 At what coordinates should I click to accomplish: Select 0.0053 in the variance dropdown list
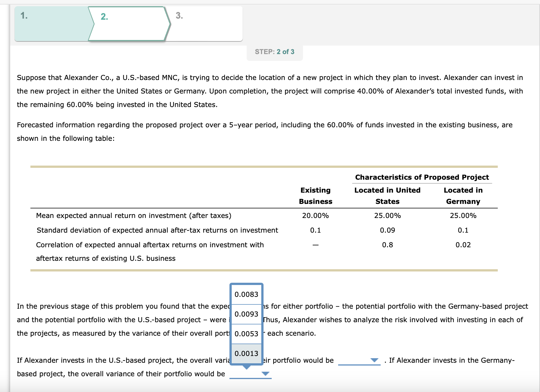pyautogui.click(x=246, y=334)
